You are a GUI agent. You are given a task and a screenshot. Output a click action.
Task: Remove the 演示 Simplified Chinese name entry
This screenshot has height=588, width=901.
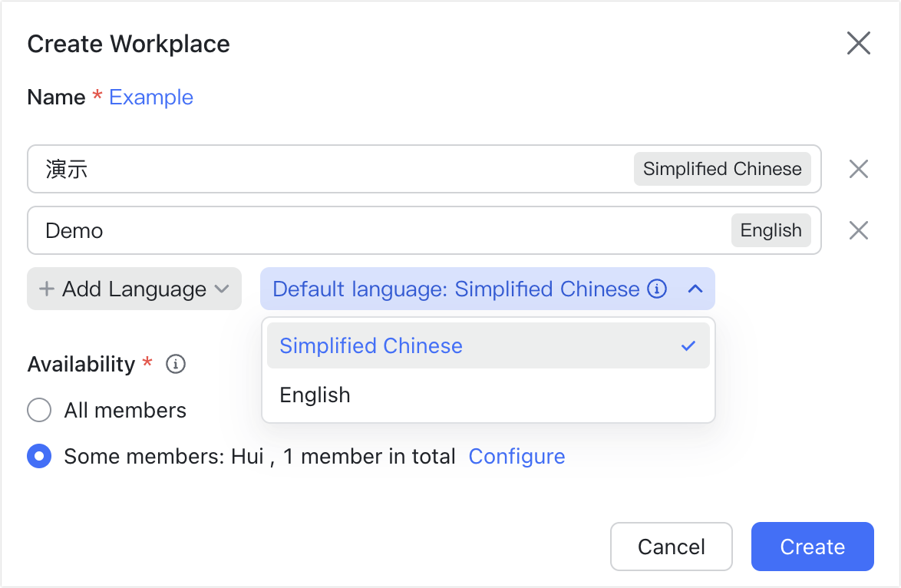tap(859, 169)
